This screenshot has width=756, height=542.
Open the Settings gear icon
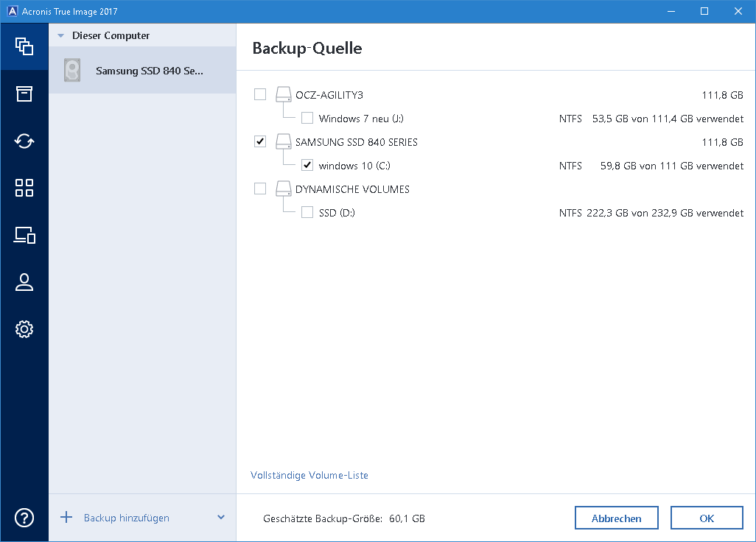24,329
